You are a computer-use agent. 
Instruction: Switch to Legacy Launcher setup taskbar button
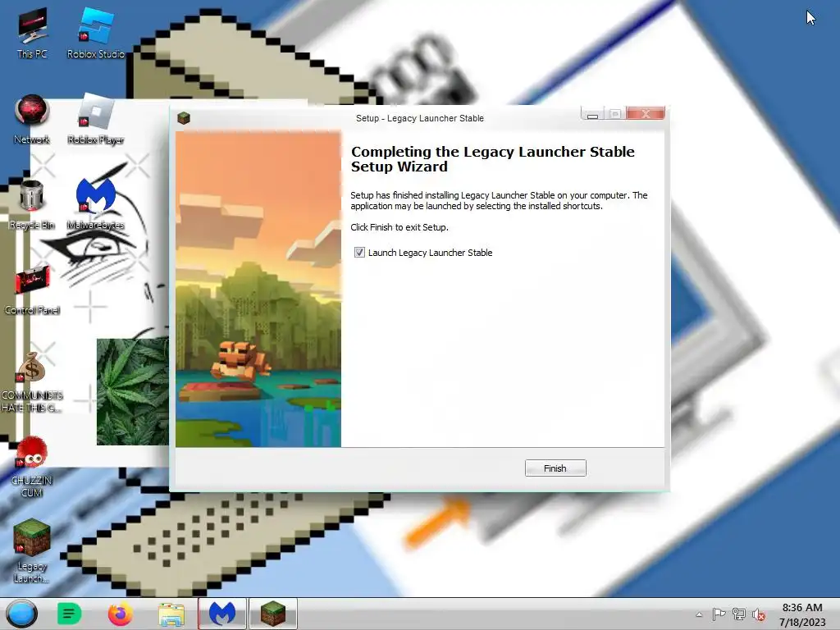pyautogui.click(x=273, y=614)
